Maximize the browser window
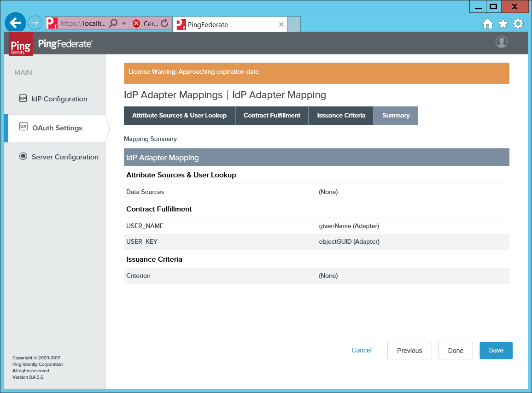 coord(494,6)
